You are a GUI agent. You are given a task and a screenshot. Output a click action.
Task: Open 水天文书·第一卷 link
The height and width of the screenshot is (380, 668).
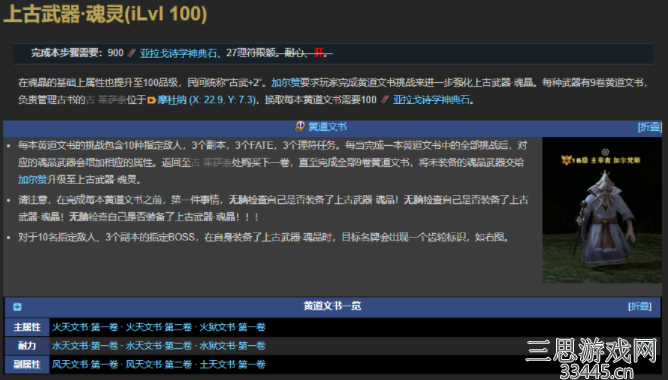[85, 346]
